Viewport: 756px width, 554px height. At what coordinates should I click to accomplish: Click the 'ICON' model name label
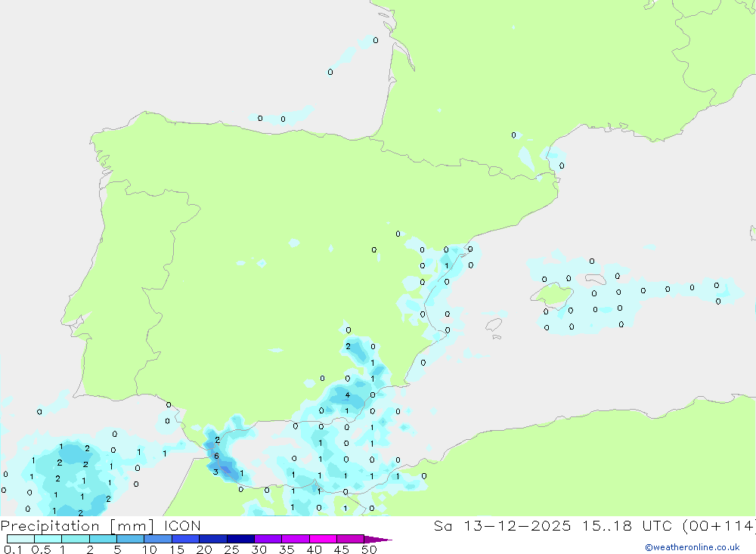click(182, 525)
